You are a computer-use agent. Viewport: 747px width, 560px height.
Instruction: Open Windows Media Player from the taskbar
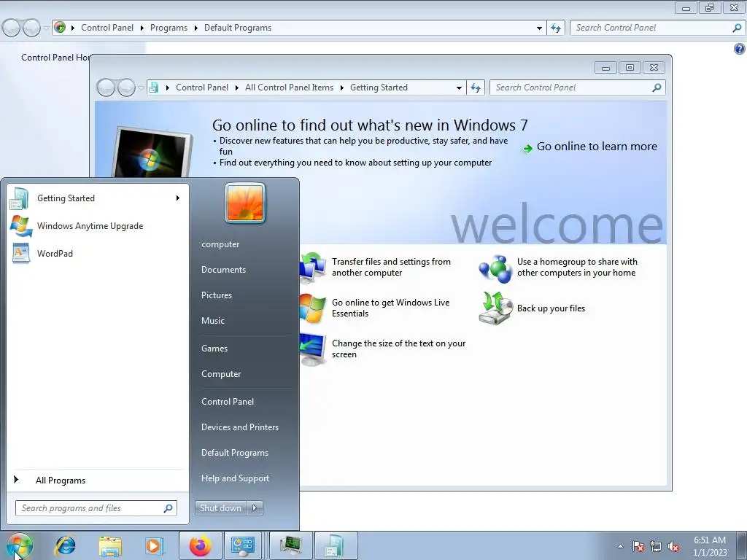tap(155, 545)
